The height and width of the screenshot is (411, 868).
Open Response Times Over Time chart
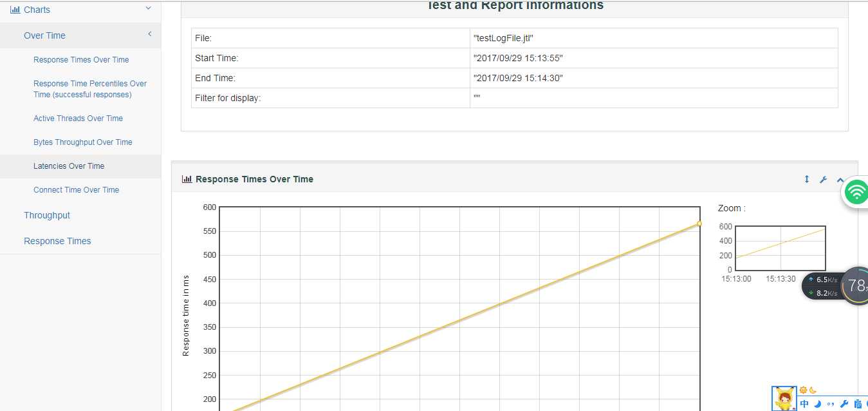tap(81, 60)
